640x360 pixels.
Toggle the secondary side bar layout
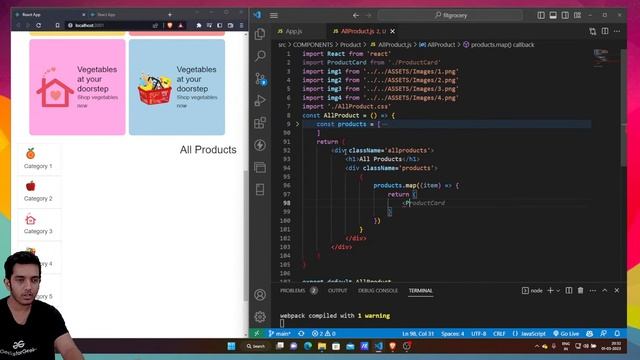coord(565,15)
